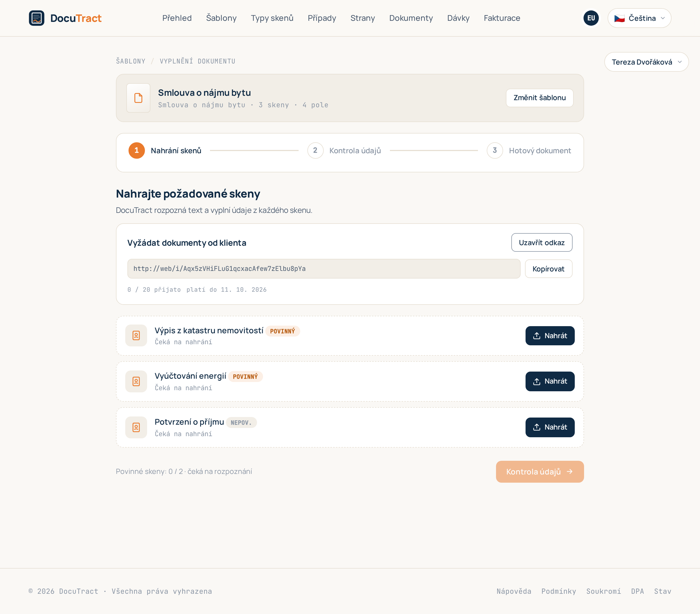
Task: Click the scan icon for Výpis z katastru nemovitostí
Action: coord(136,335)
